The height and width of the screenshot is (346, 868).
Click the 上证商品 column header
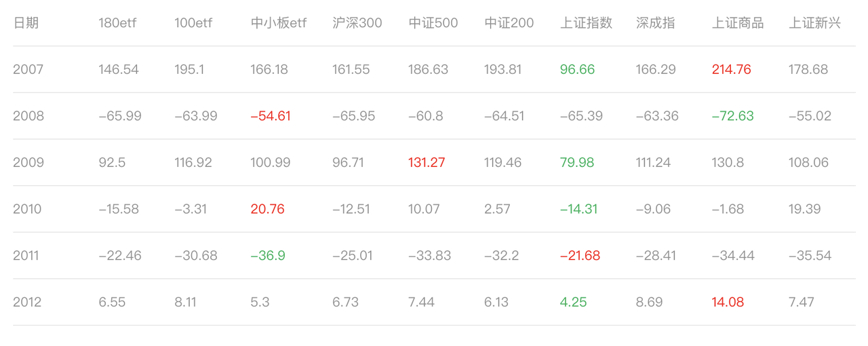click(738, 23)
